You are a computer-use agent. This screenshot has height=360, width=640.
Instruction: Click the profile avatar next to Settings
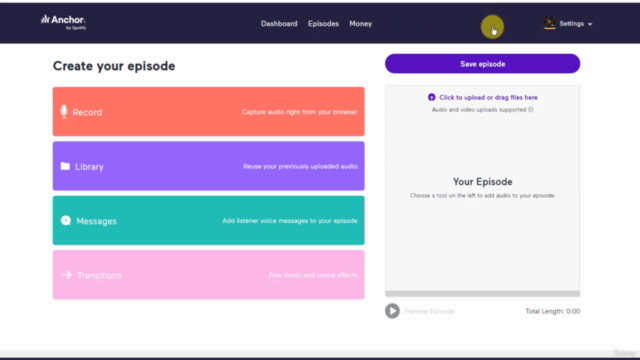(x=549, y=23)
